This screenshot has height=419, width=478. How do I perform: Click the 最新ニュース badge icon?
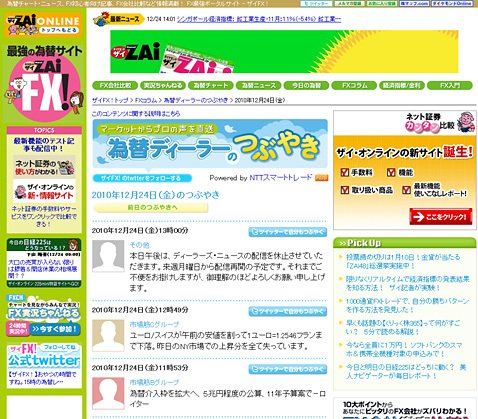pyautogui.click(x=118, y=19)
